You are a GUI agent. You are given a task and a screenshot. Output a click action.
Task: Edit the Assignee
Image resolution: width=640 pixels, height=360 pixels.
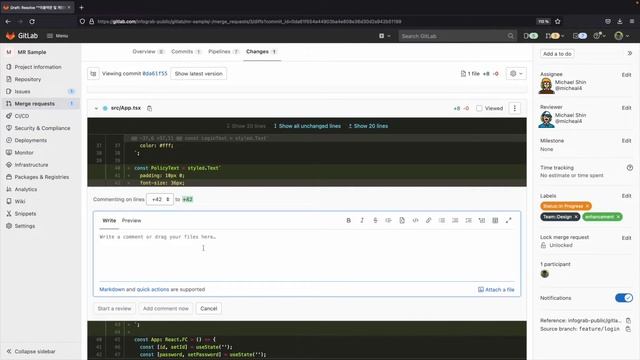point(626,75)
